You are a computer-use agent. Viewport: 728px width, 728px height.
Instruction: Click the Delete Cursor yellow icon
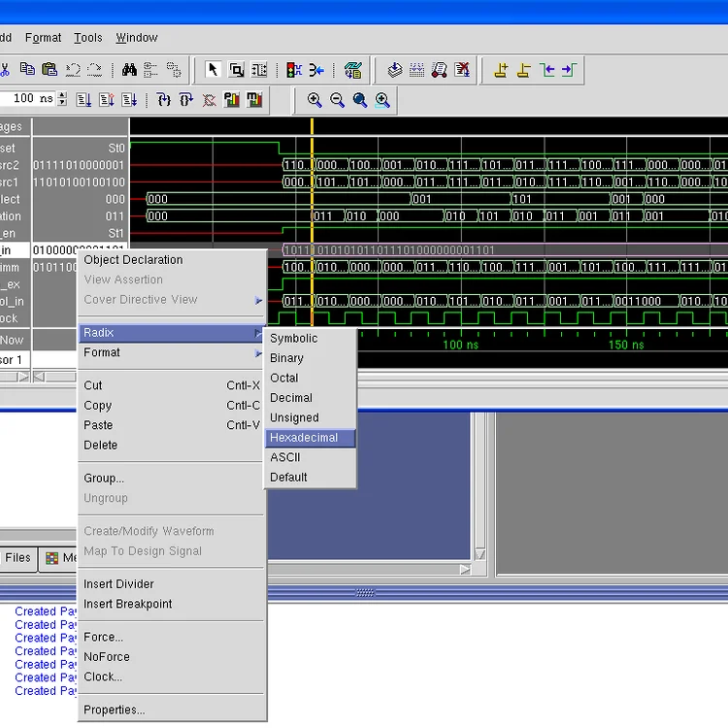click(524, 70)
